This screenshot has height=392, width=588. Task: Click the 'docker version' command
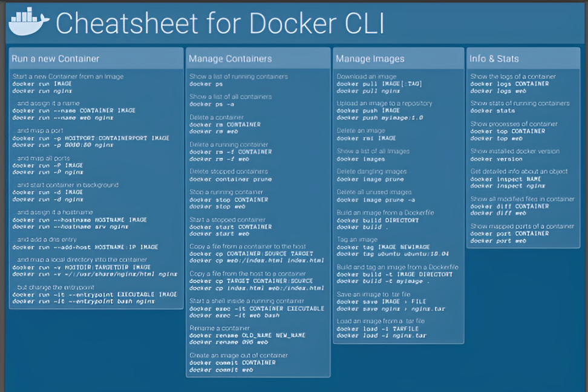tap(496, 159)
